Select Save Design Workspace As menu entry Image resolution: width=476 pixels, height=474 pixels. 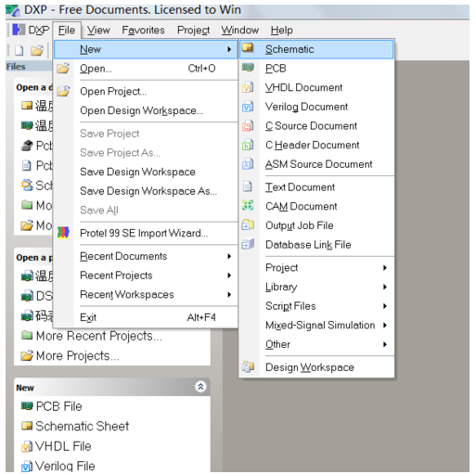[x=148, y=191]
